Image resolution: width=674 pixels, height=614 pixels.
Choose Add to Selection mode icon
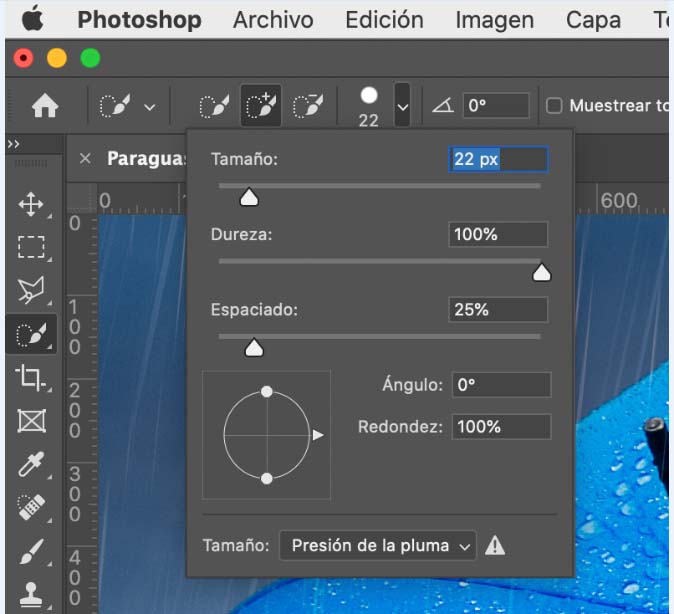pyautogui.click(x=261, y=105)
